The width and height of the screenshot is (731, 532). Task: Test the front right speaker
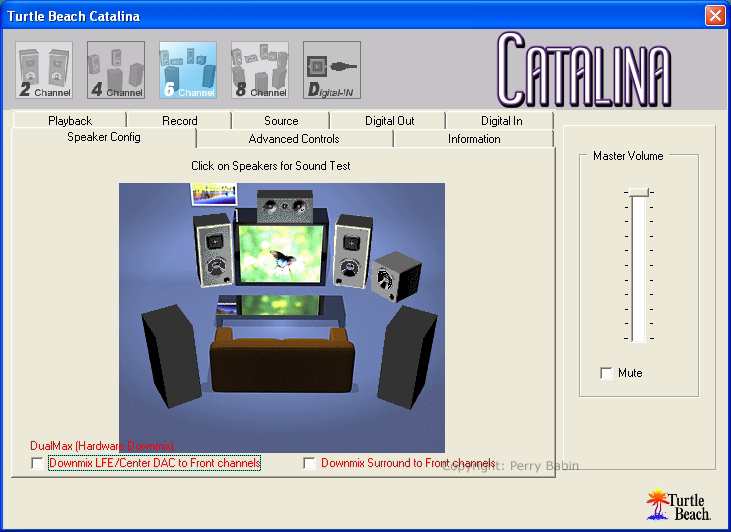351,246
